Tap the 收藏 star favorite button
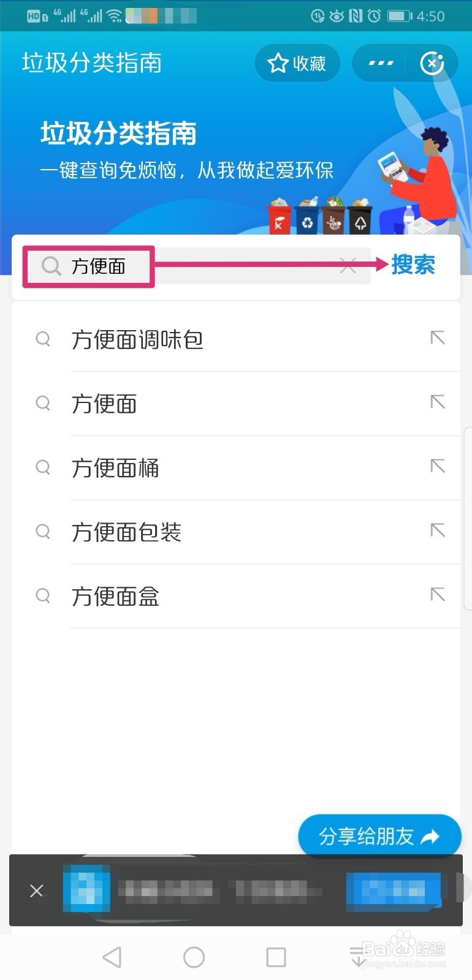This screenshot has width=472, height=980. (x=297, y=63)
